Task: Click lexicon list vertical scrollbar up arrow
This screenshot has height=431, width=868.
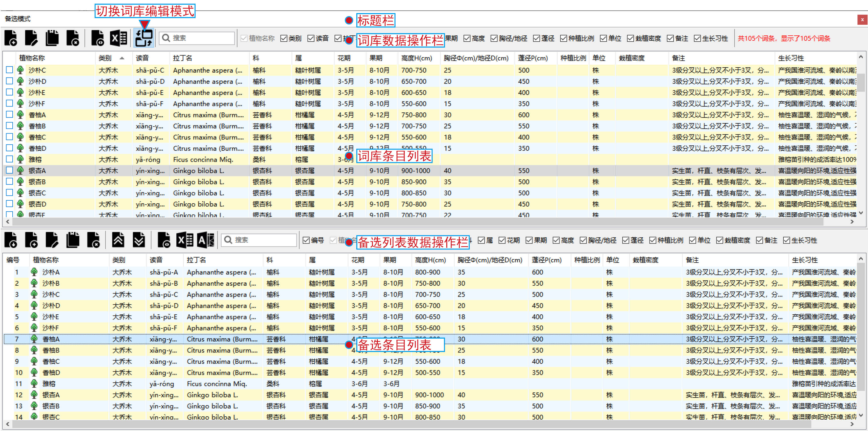Action: click(861, 57)
